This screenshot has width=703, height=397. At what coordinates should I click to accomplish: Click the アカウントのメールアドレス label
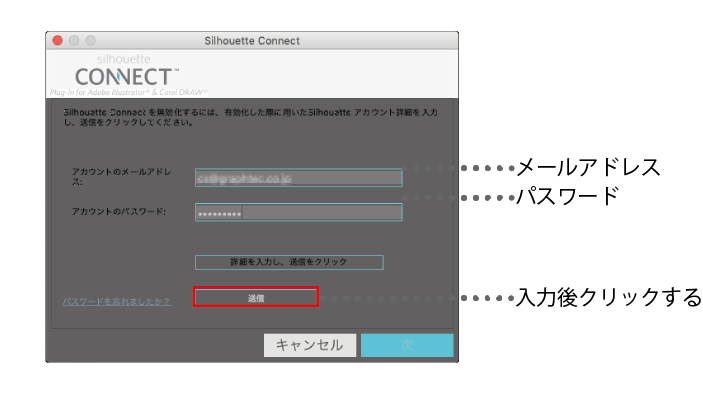pos(122,177)
